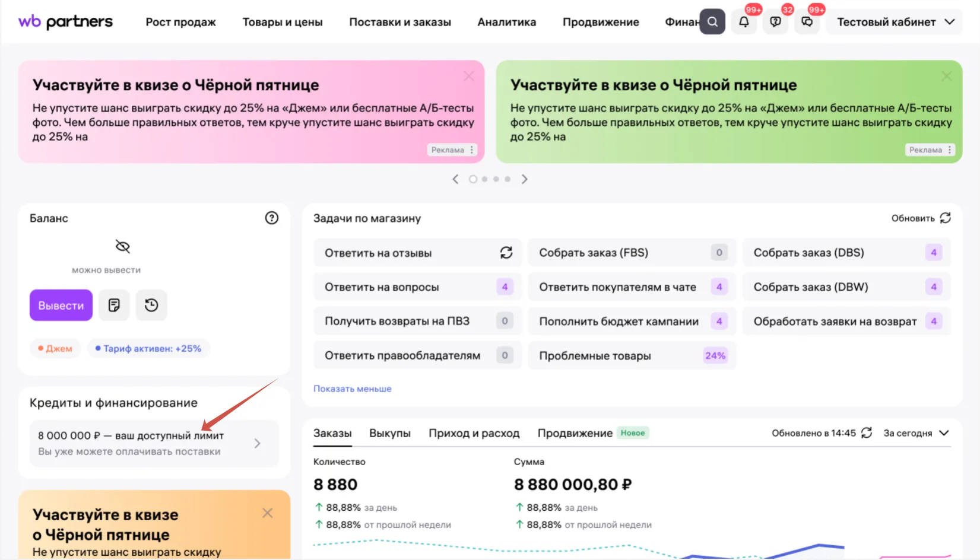Image resolution: width=980 pixels, height=560 pixels.
Task: Expand the 8 000 000 ₽ credit limit row
Action: (154, 443)
